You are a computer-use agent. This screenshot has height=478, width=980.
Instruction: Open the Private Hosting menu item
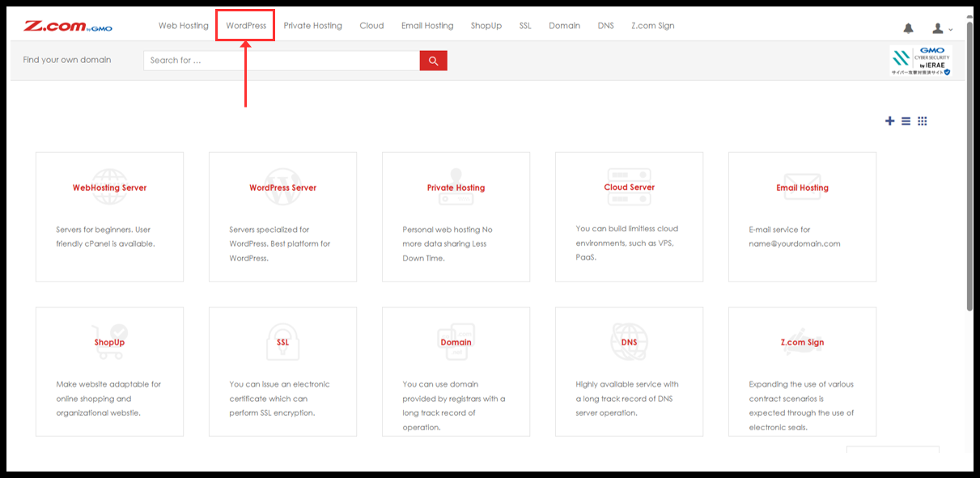pyautogui.click(x=313, y=26)
